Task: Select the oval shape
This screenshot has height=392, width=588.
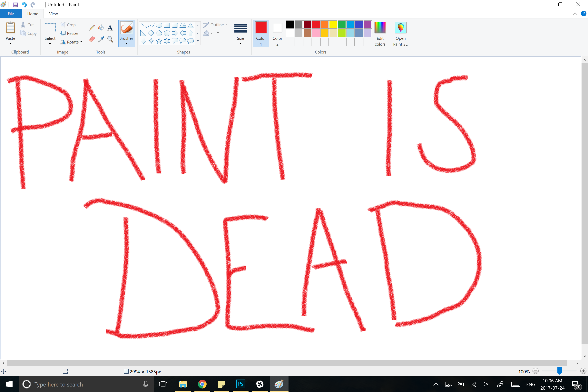Action: tap(159, 25)
